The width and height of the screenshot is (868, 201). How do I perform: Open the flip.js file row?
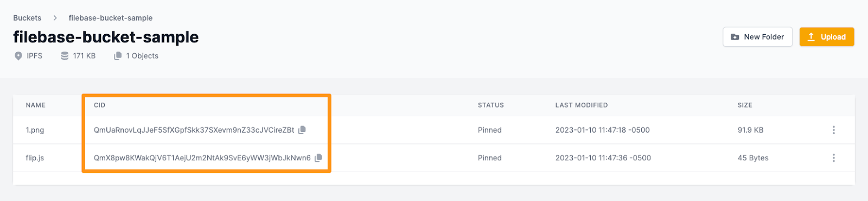[434, 158]
